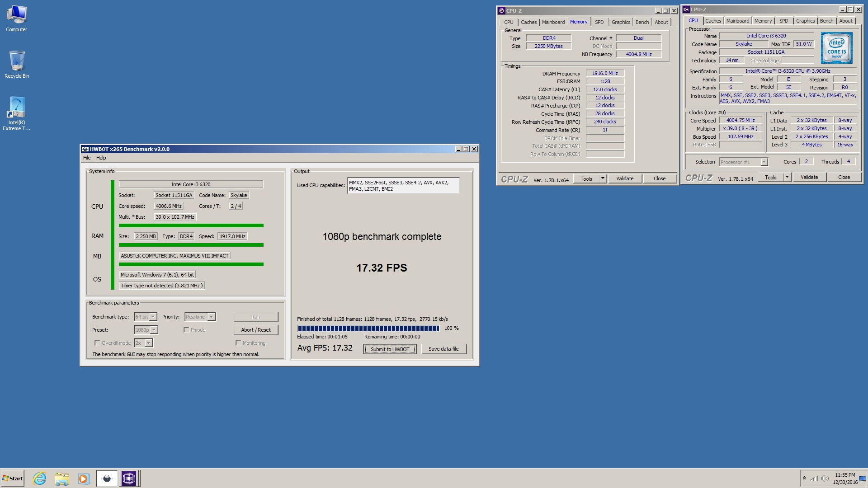868x488 pixels.
Task: Click Save data file button
Action: pyautogui.click(x=443, y=349)
